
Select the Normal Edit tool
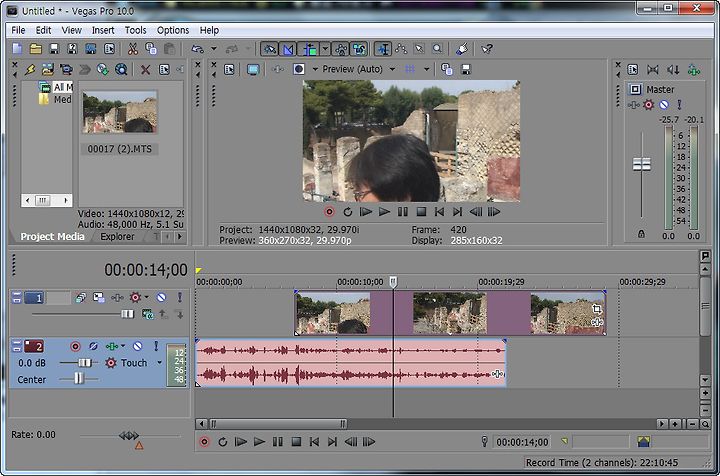coord(382,49)
